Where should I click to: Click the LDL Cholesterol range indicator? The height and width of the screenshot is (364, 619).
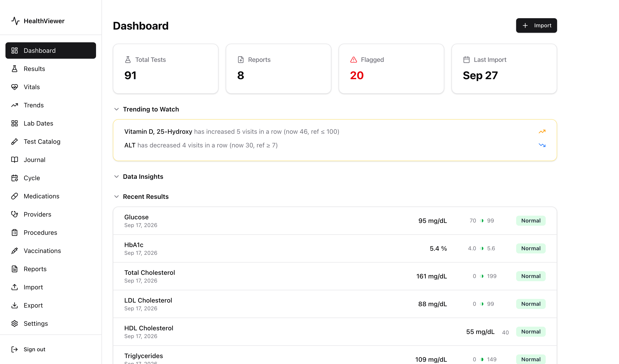coord(482,304)
